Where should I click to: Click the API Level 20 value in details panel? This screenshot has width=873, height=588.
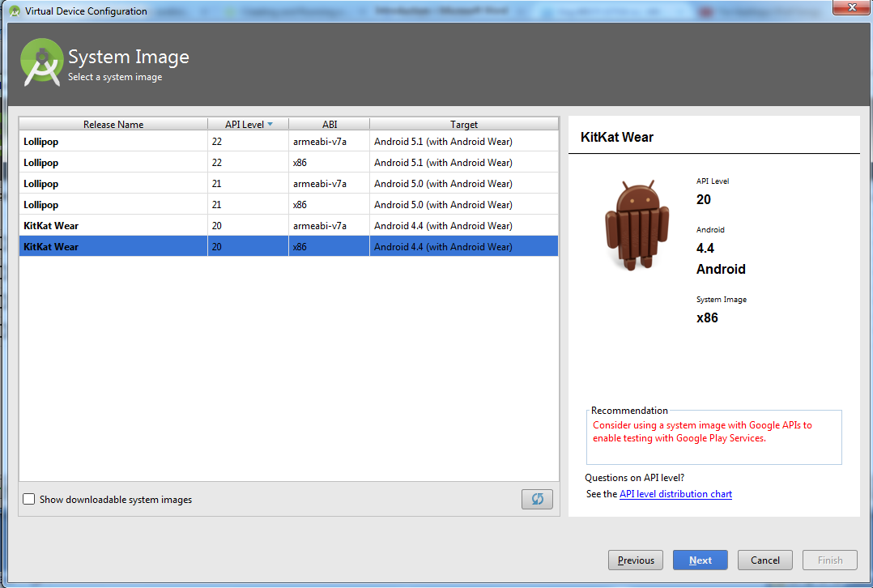703,199
